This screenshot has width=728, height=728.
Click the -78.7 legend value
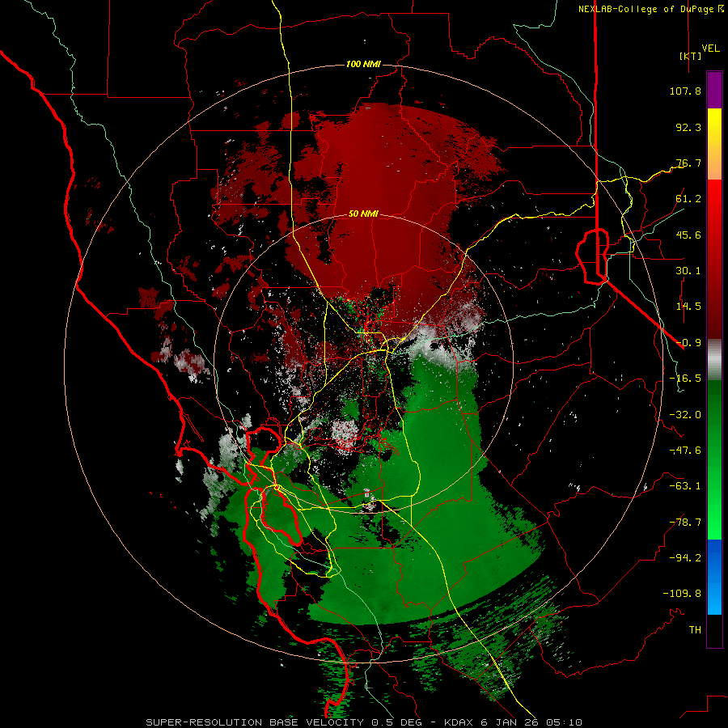tap(685, 523)
